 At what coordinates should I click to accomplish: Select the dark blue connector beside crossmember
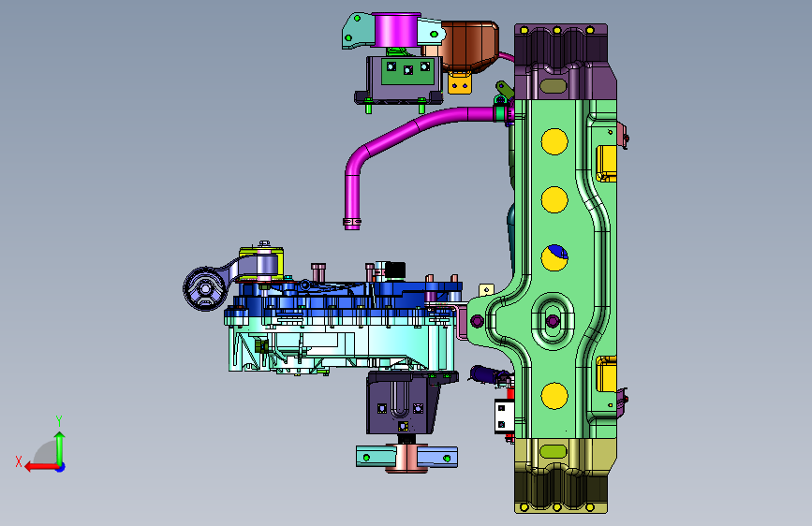pyautogui.click(x=487, y=374)
